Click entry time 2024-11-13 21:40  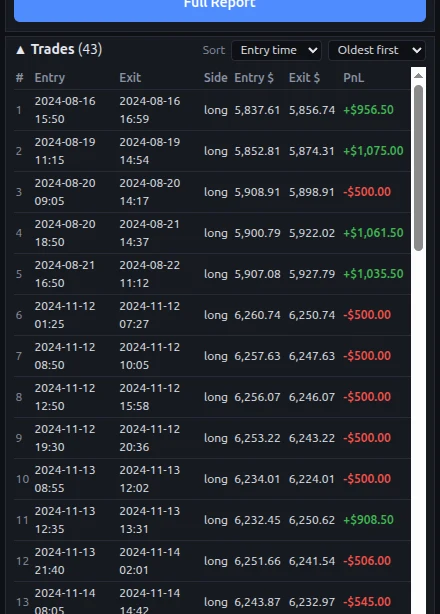(x=65, y=561)
